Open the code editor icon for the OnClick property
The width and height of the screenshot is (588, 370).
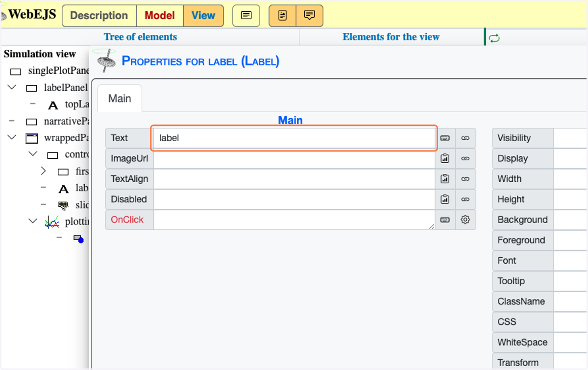coord(445,220)
